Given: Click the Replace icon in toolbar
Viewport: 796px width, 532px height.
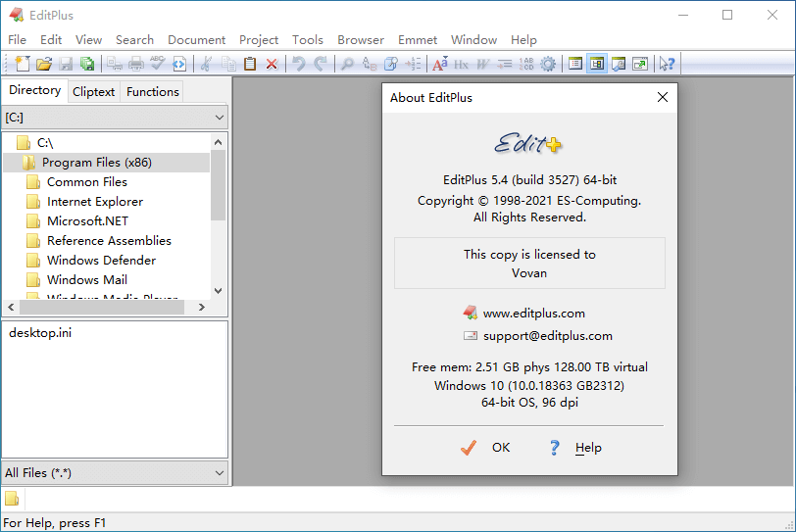Looking at the screenshot, I should click(369, 64).
